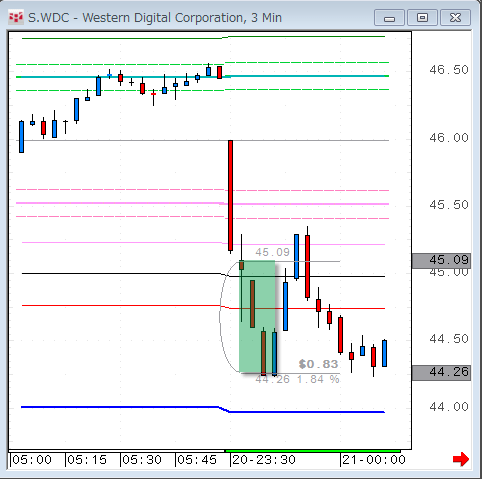Click the 44.50 price axis label

point(449,339)
